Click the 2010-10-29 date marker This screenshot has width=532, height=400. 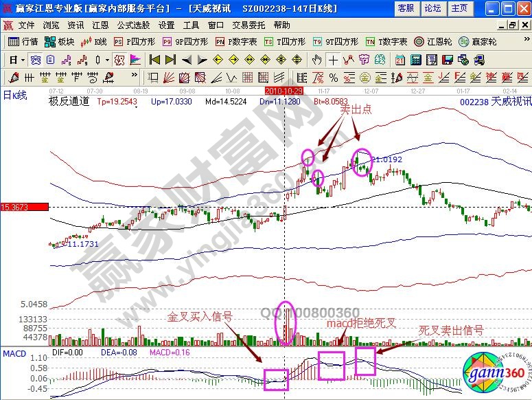(283, 90)
